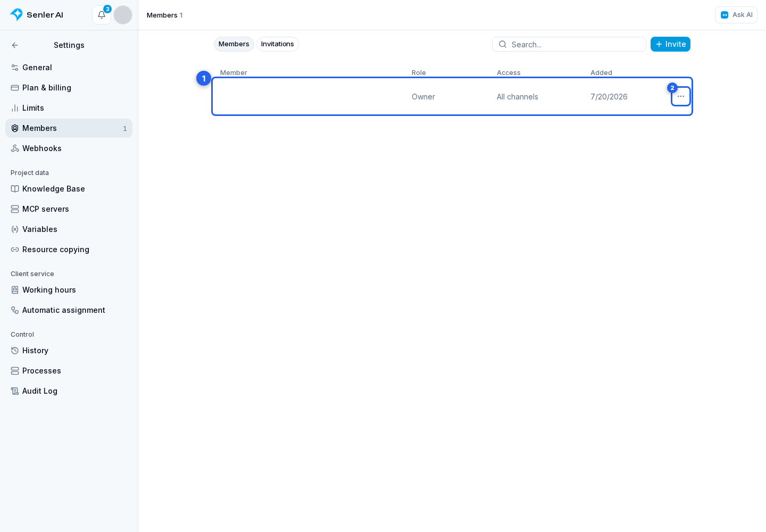The height and width of the screenshot is (532, 766).
Task: Go back using Settings arrow
Action: 15,45
